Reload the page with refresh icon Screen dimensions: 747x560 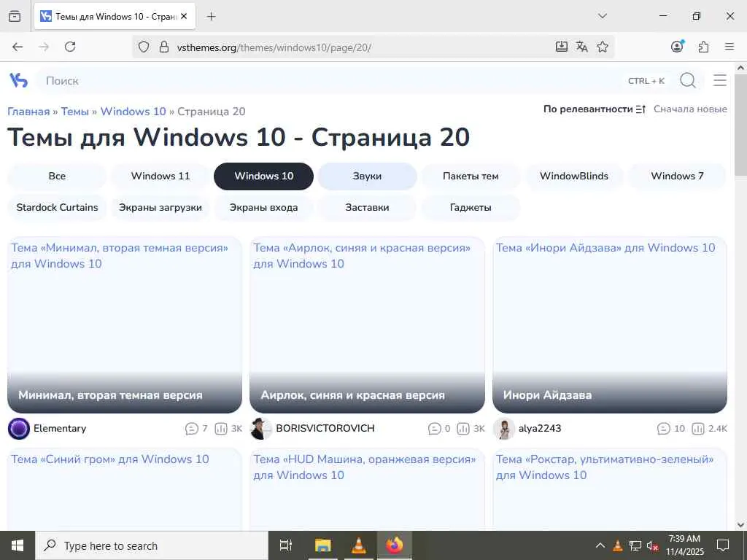pyautogui.click(x=70, y=47)
